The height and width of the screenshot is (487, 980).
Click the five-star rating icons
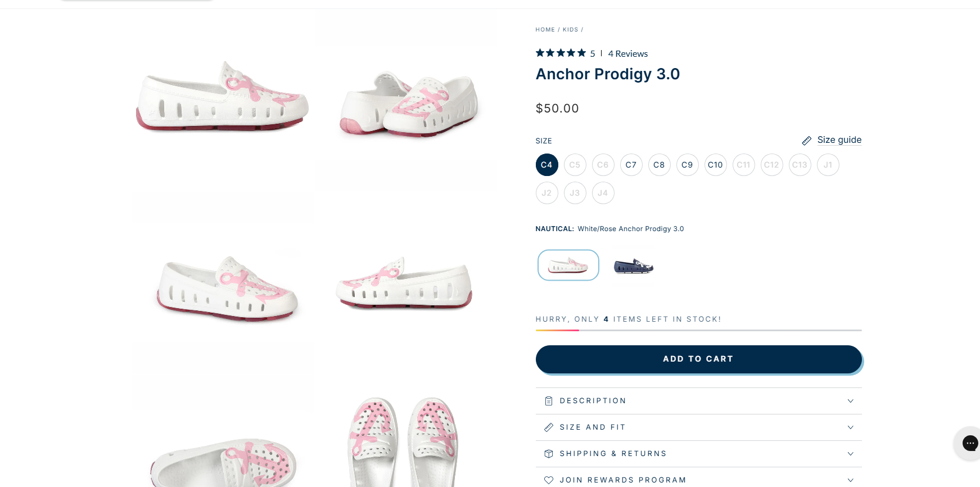pos(561,53)
